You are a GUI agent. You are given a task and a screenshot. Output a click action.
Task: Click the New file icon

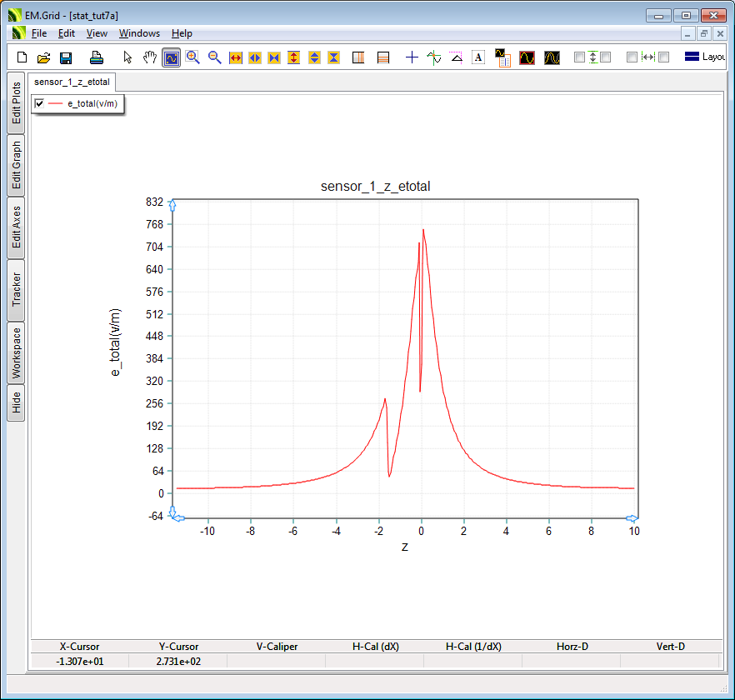tap(22, 57)
